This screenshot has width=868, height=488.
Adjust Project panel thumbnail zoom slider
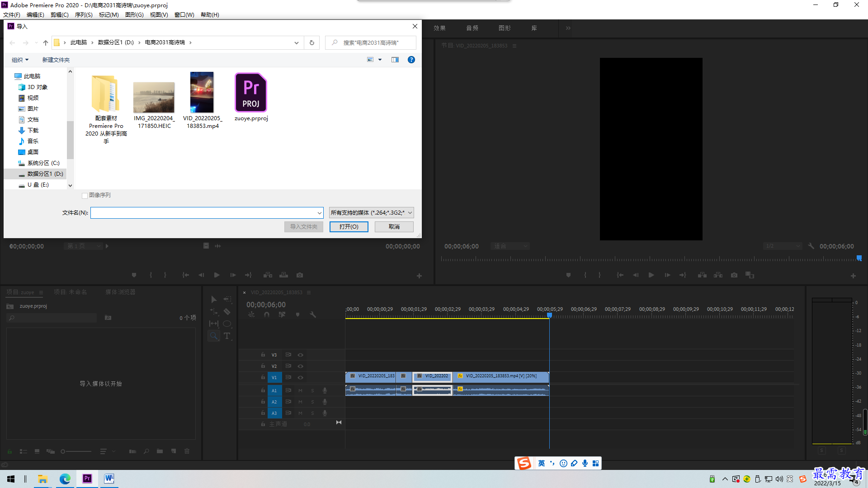point(63,451)
